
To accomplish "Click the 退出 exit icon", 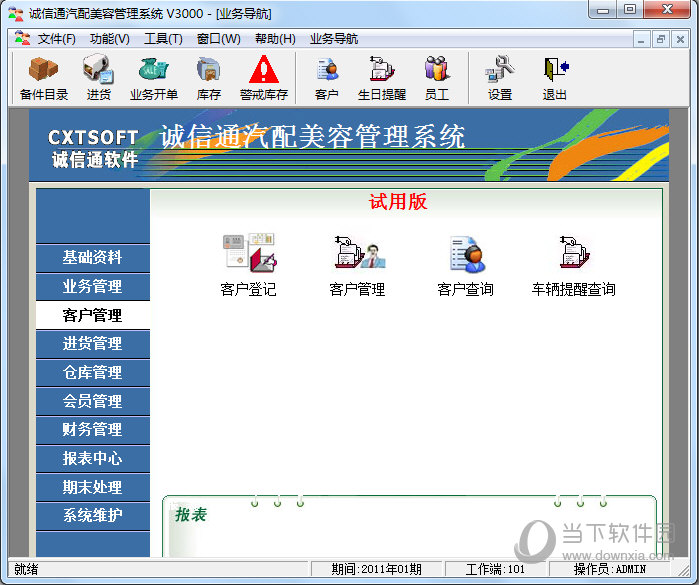I will (555, 78).
